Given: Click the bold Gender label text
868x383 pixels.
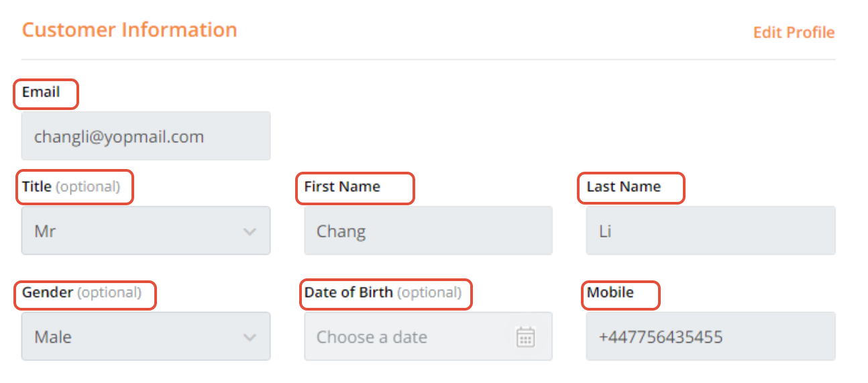Looking at the screenshot, I should (48, 292).
